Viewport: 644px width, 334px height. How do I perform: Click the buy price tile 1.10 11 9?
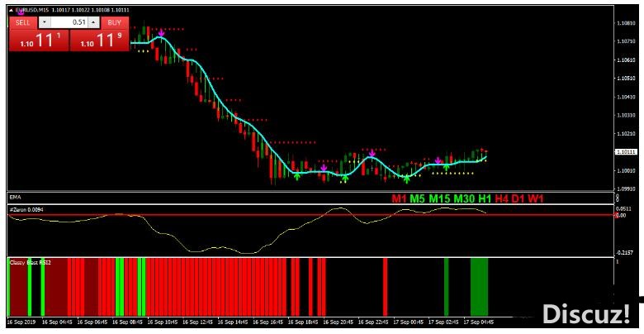[x=99, y=41]
